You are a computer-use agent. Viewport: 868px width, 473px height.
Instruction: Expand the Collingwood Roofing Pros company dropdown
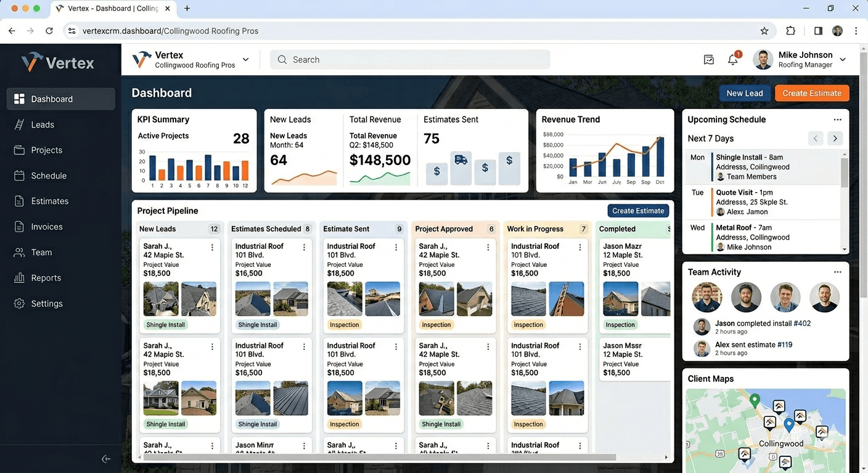click(246, 60)
